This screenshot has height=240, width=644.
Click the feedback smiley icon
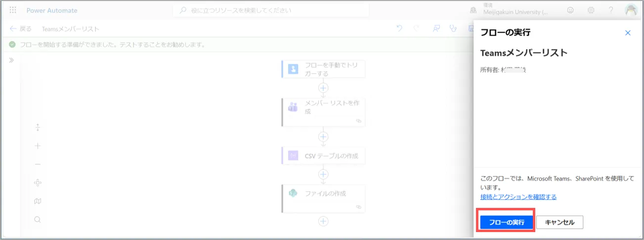coord(570,10)
